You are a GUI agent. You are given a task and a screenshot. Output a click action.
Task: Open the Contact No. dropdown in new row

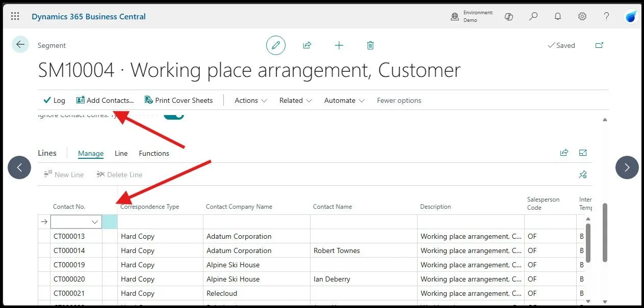tap(95, 222)
